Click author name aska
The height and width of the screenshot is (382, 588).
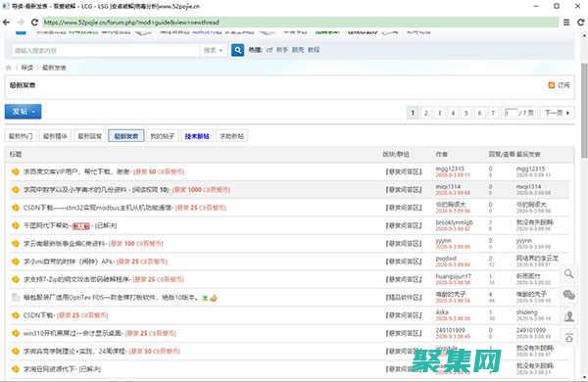pos(442,312)
